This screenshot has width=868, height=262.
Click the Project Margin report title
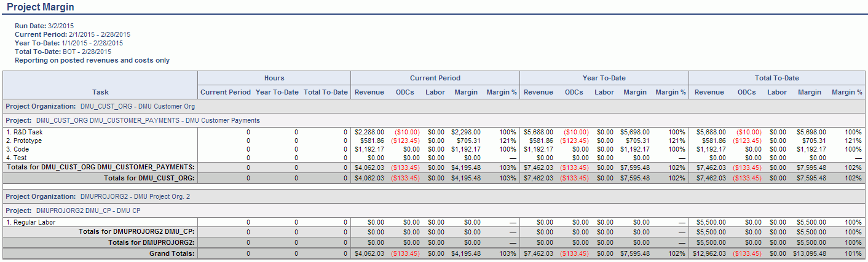coord(41,7)
